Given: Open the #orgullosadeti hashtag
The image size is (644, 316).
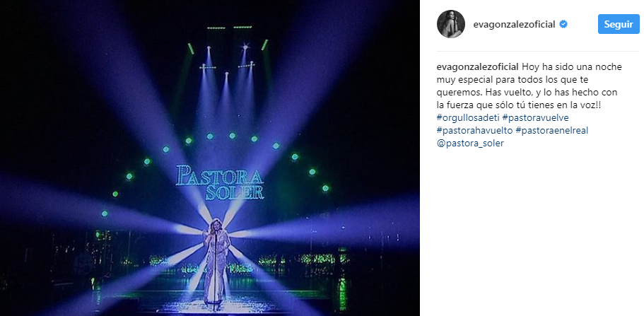Looking at the screenshot, I should coord(468,118).
